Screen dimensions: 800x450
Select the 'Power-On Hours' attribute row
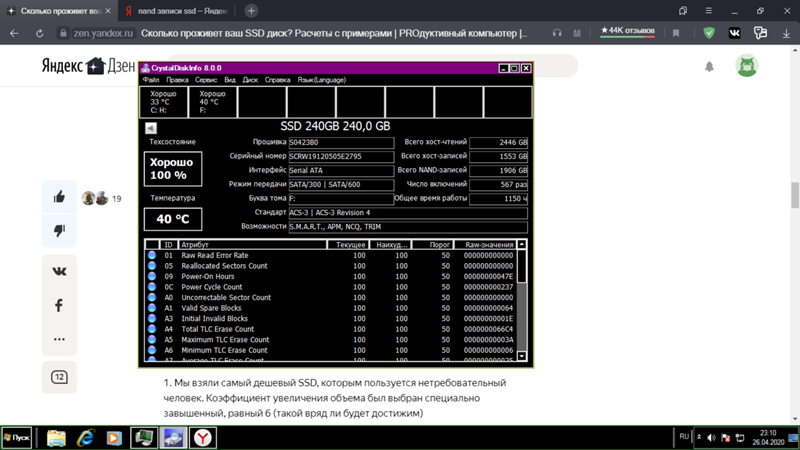click(x=330, y=277)
